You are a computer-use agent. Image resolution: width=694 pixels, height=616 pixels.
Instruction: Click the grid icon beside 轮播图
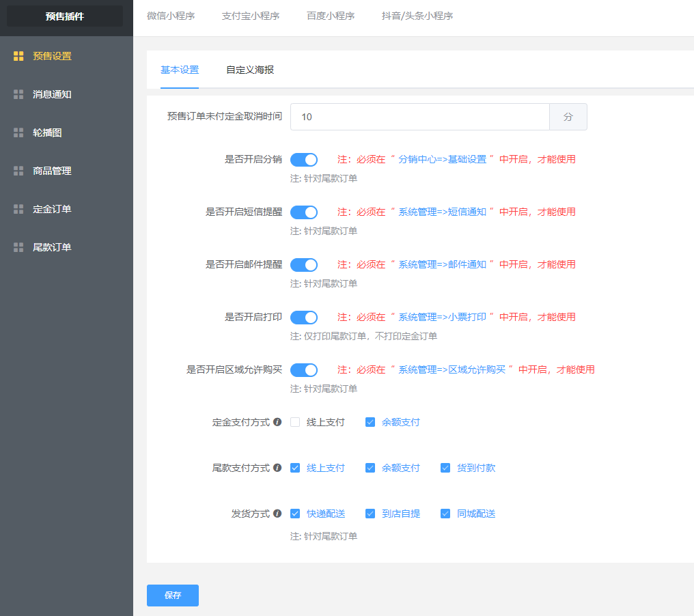click(x=18, y=132)
